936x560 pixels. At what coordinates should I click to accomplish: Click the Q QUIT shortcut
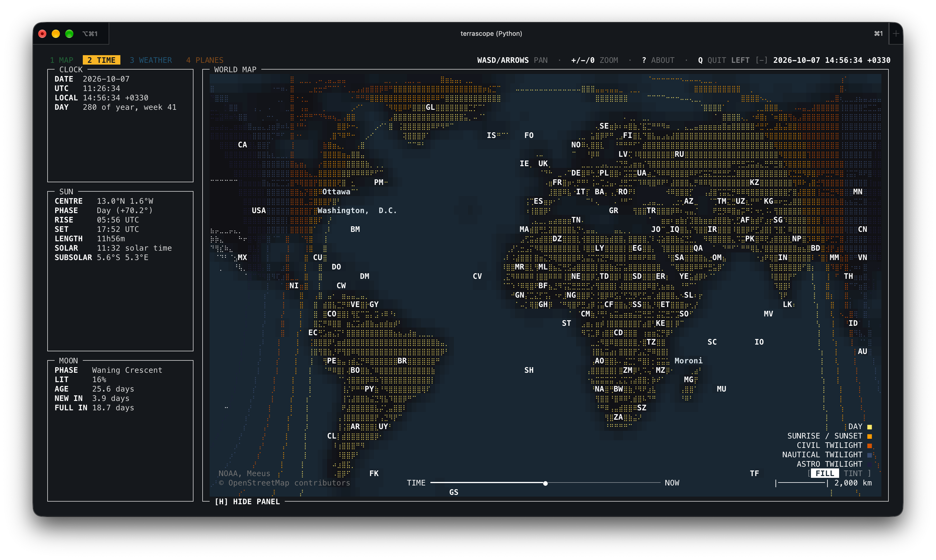click(x=712, y=60)
